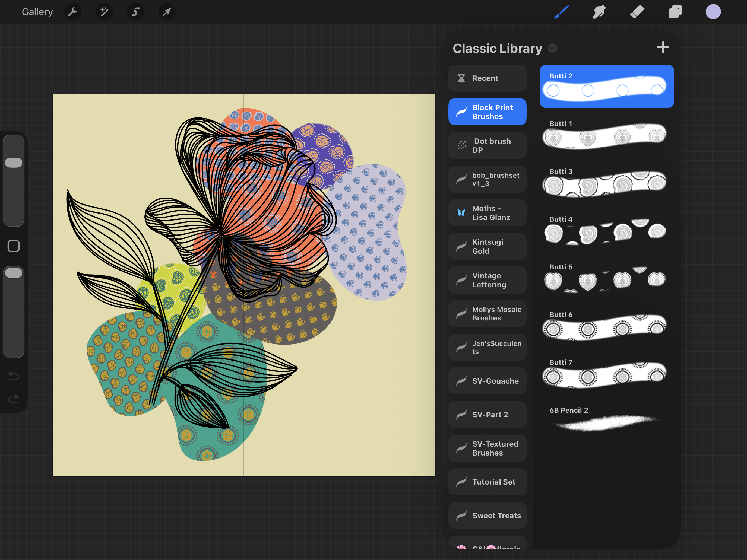Open the Jen'sSucculents brush set
This screenshot has height=560, width=747.
point(487,347)
